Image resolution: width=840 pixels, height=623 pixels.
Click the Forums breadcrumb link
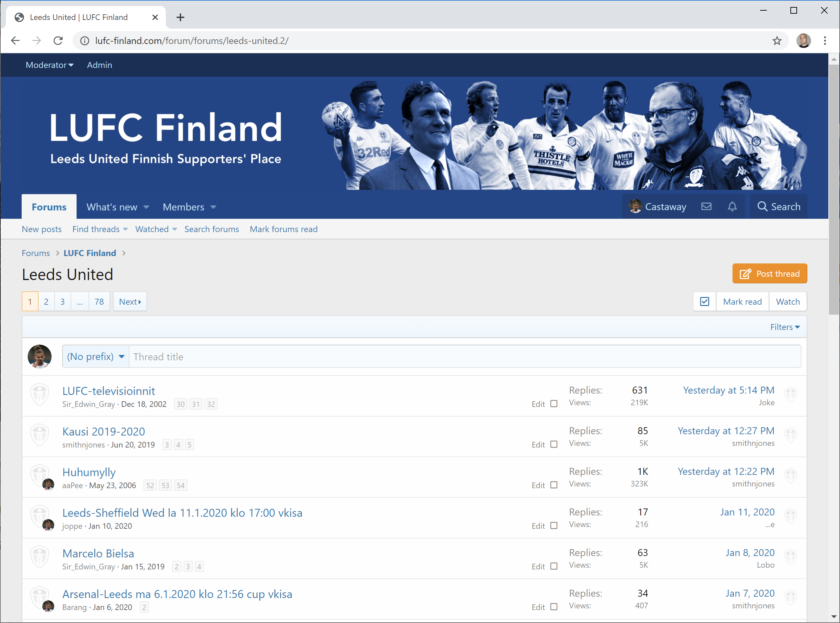[x=36, y=253]
